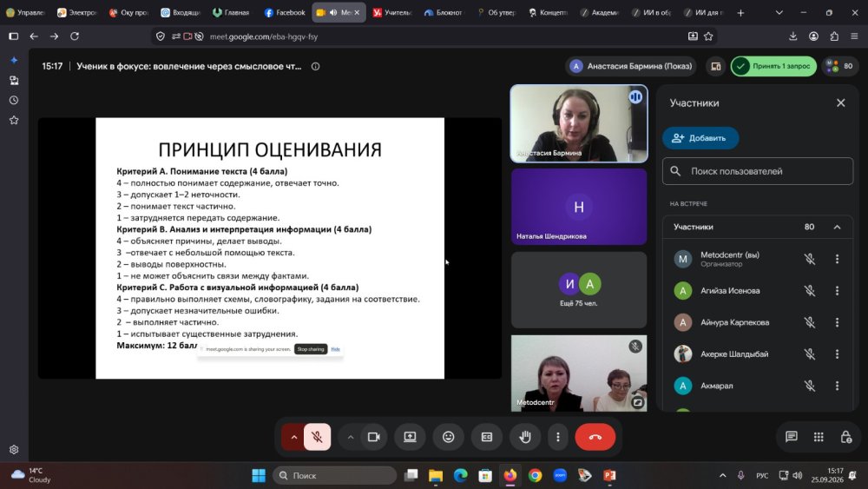Unmute the microphone in Meet controls

pyautogui.click(x=317, y=437)
